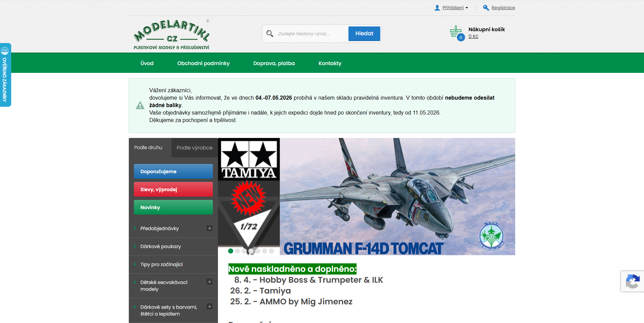The height and width of the screenshot is (323, 644).
Task: Click the Vážení zákazníci notice line
Action: click(x=170, y=90)
